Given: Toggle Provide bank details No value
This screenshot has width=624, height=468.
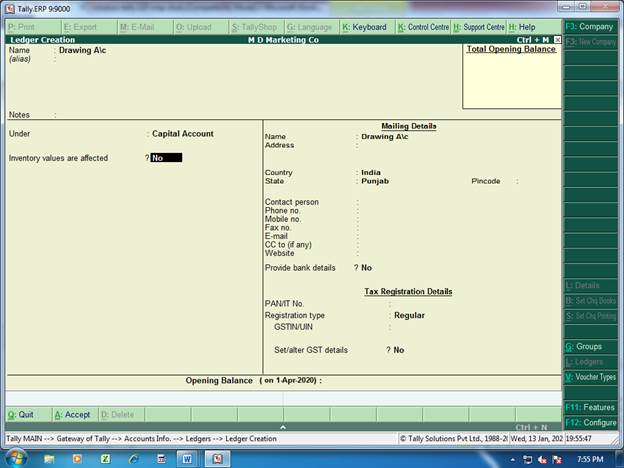Looking at the screenshot, I should 367,268.
